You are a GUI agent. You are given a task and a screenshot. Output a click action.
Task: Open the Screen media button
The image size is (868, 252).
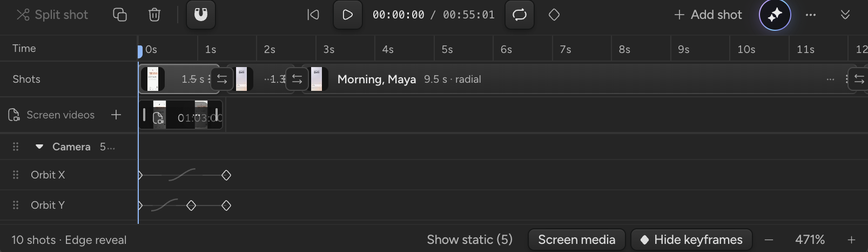point(576,240)
